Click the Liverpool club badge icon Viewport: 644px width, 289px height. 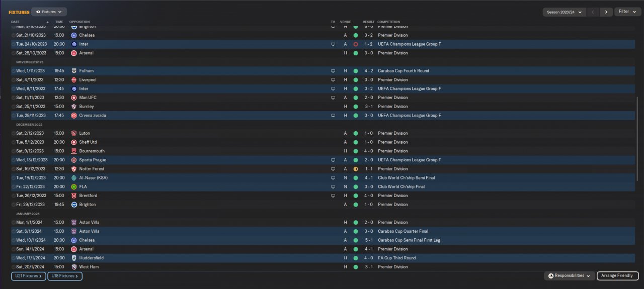pos(74,80)
